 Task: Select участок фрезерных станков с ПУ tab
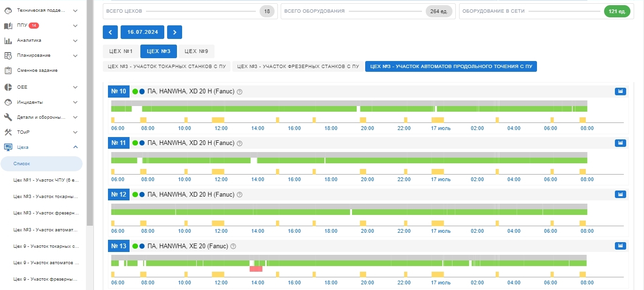point(298,67)
